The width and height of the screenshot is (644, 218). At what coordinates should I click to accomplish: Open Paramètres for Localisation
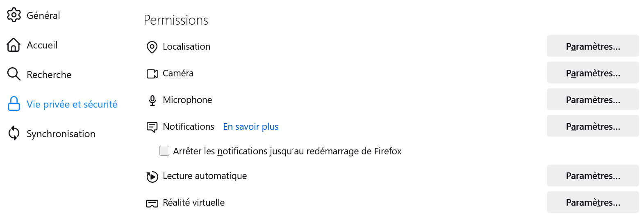coord(593,46)
